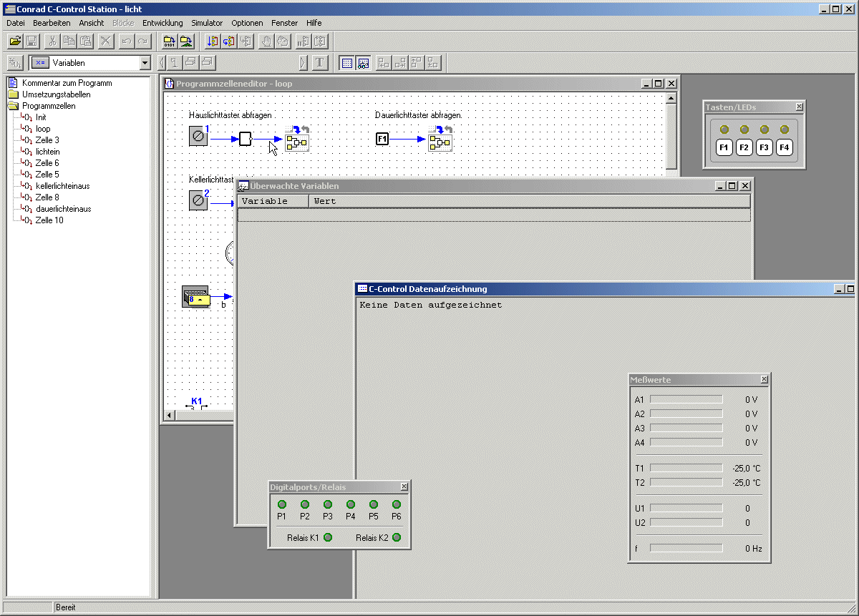
Task: Select Kommentar zum Programm in the tree
Action: (x=67, y=83)
